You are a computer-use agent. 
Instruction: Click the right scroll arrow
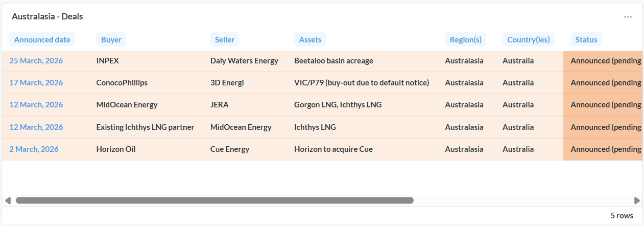point(637,200)
